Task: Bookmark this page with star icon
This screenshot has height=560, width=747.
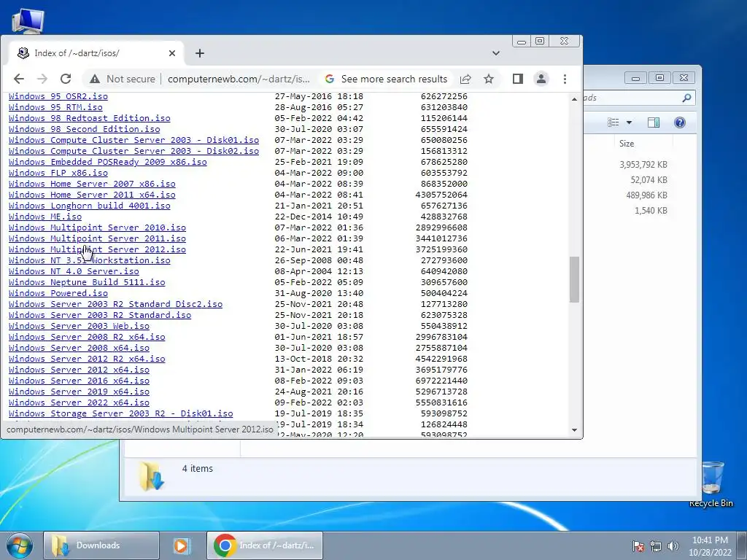Action: click(489, 79)
